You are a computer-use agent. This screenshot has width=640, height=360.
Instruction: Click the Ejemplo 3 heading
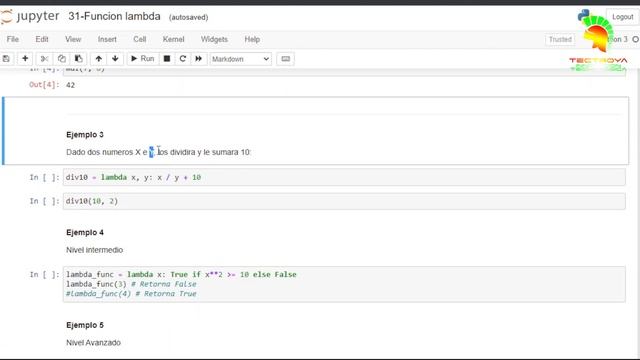85,135
